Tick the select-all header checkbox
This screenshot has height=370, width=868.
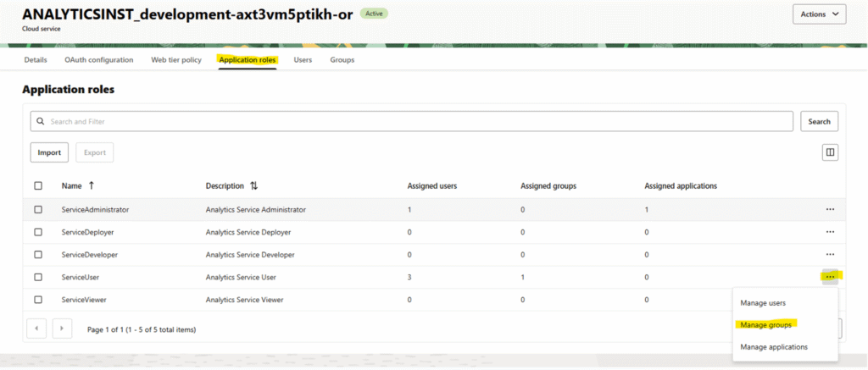coord(37,185)
